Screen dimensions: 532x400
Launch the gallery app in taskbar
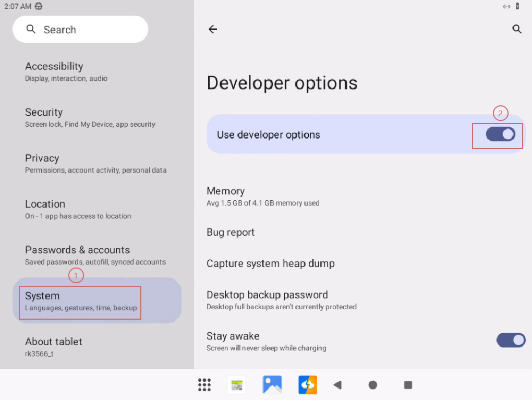(272, 385)
